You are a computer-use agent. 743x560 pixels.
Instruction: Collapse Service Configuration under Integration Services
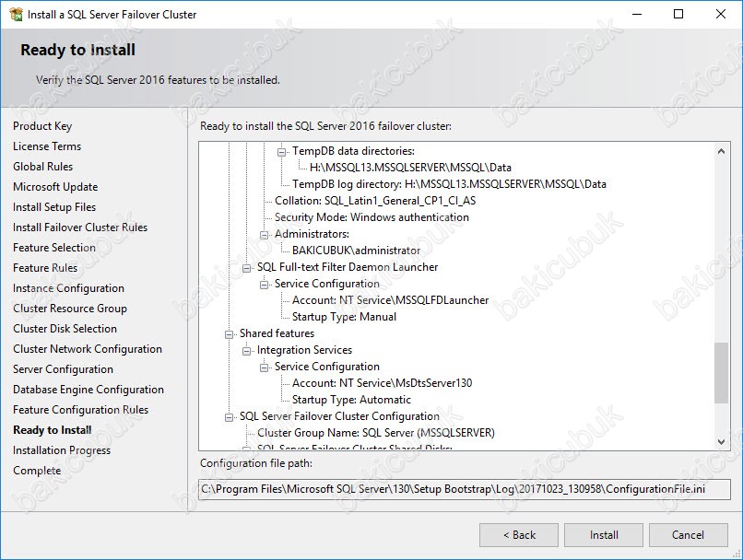point(264,367)
